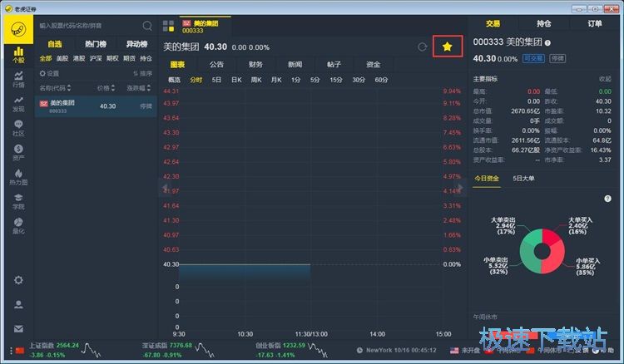
Task: Click the capital flow donut chart
Action: pos(542,251)
